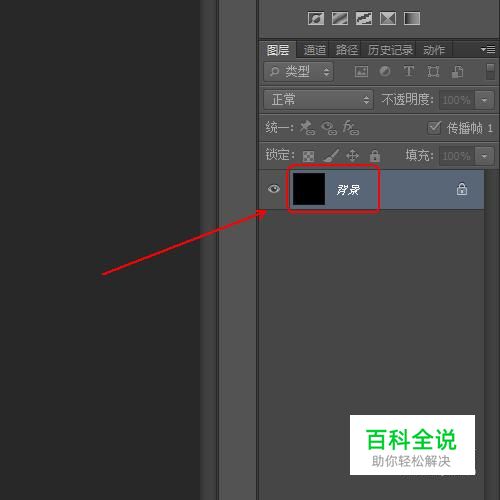500x500 pixels.
Task: Click unify layer visibility icon
Action: [329, 128]
